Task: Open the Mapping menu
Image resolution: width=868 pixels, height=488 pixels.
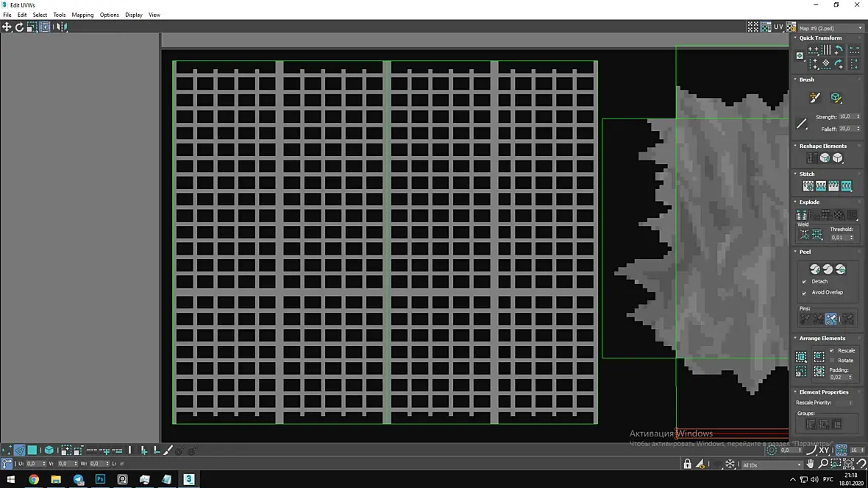Action: point(82,15)
